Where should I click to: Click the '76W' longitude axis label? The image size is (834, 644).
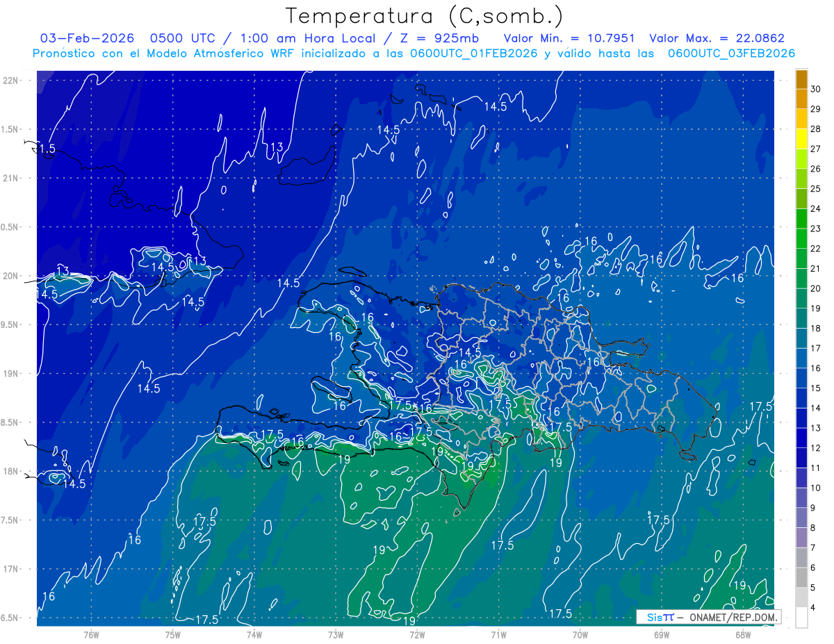pos(91,635)
